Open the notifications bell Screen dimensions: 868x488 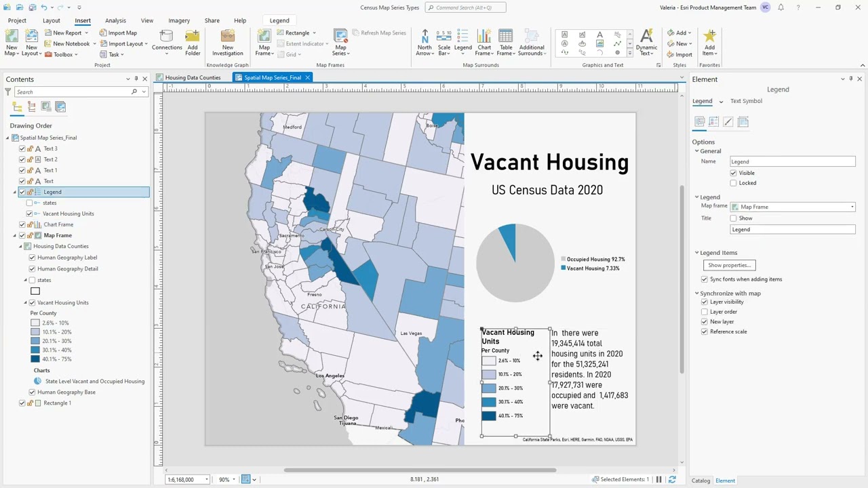(781, 7)
